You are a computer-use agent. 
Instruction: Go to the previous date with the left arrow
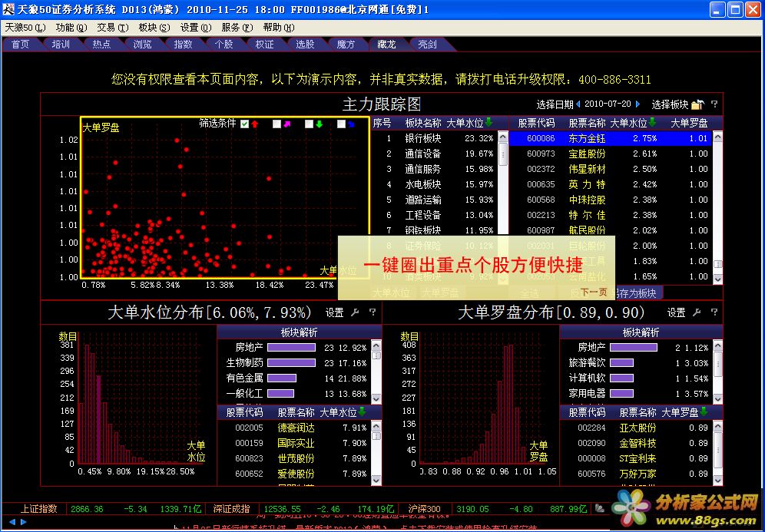click(578, 104)
